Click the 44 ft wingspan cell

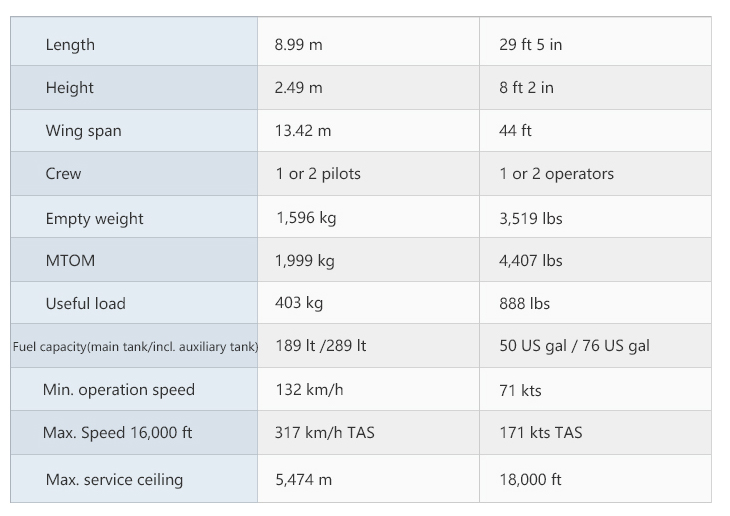[x=515, y=131]
